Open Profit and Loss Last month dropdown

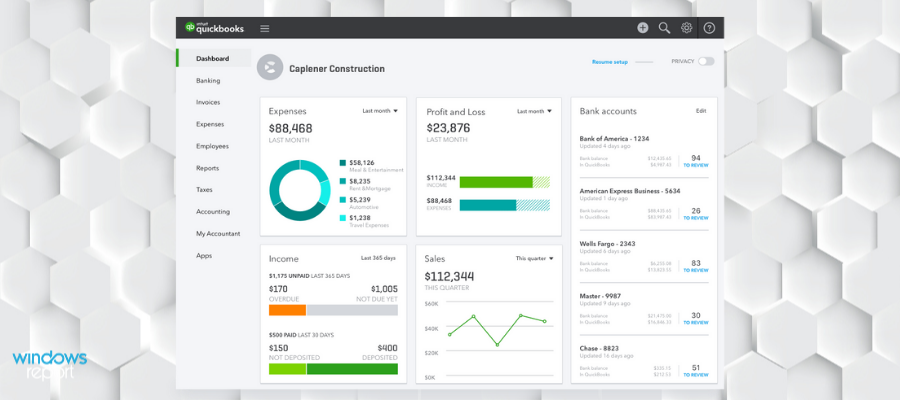tap(534, 111)
